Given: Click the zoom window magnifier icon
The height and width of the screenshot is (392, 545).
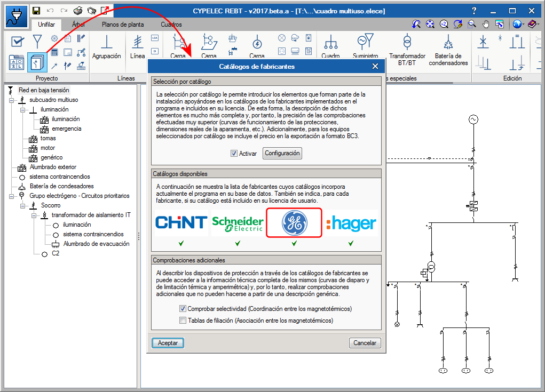Looking at the screenshot, I should coord(472,24).
